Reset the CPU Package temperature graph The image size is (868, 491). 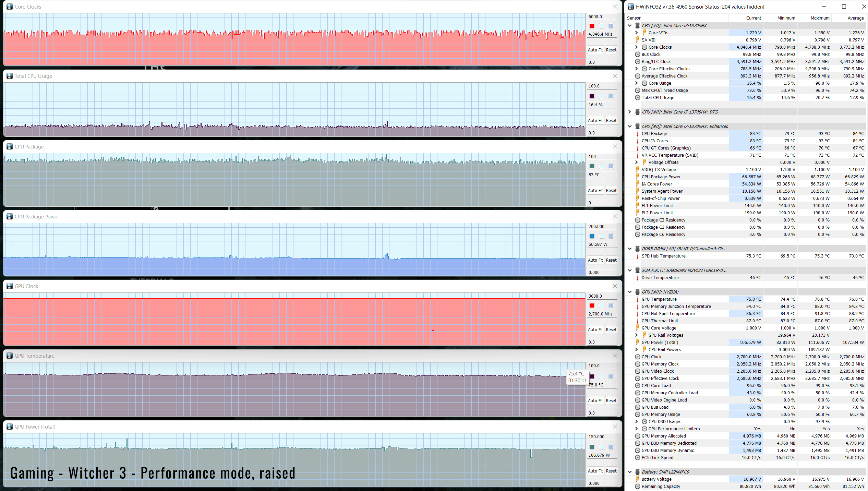(x=611, y=191)
